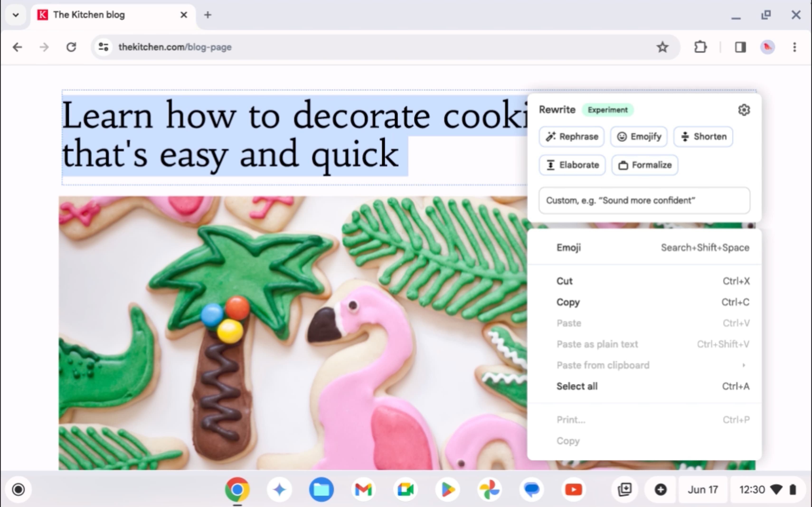The image size is (812, 507).
Task: Expand the tab search dropdown arrow
Action: coord(15,15)
